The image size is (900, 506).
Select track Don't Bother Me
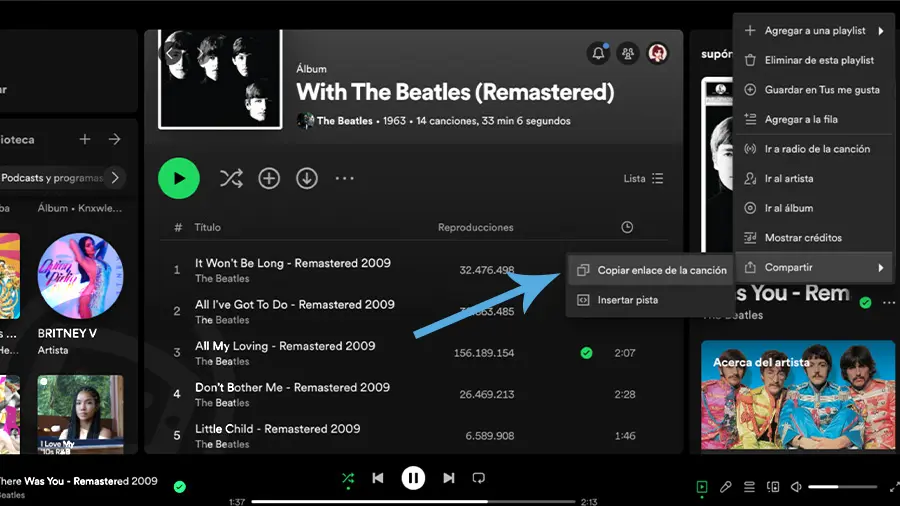click(x=292, y=387)
